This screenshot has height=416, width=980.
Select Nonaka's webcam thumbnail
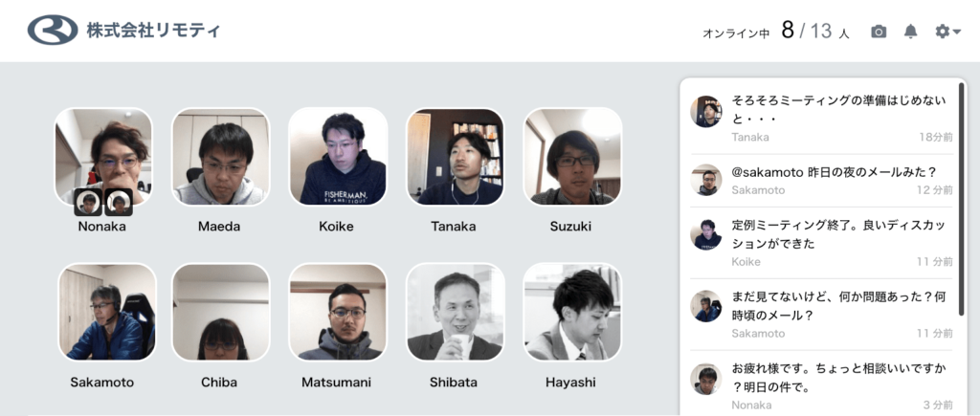click(103, 156)
